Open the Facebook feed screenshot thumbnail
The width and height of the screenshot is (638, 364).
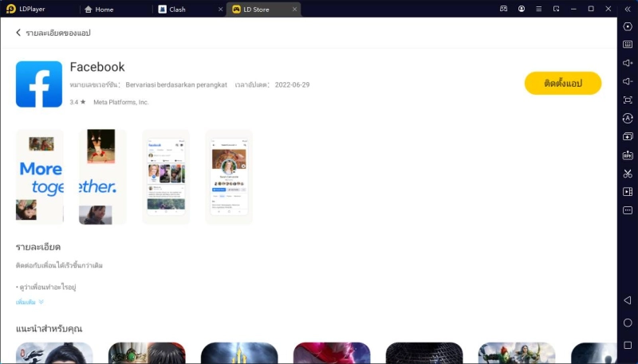[166, 177]
